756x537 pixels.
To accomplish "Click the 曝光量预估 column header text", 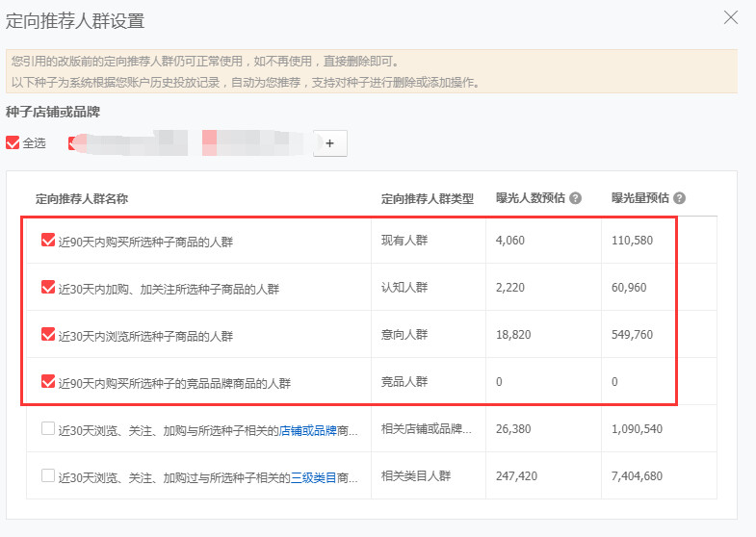I will click(639, 198).
